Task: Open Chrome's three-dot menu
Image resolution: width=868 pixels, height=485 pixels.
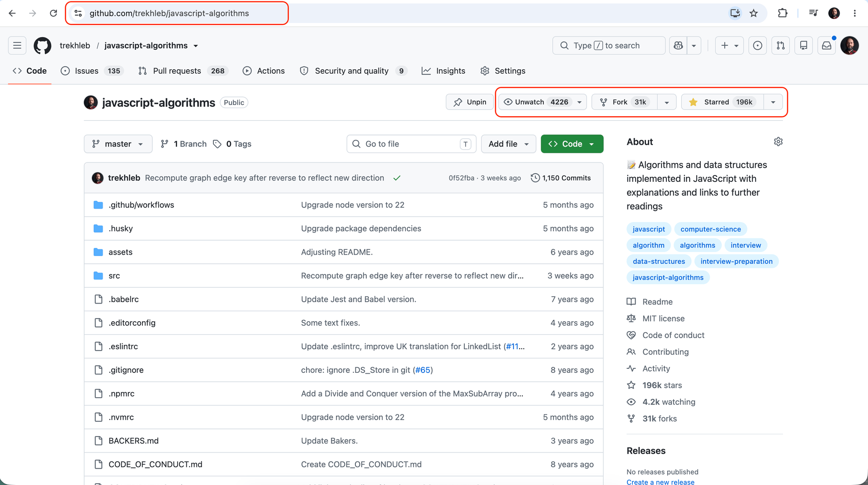Action: 854,13
